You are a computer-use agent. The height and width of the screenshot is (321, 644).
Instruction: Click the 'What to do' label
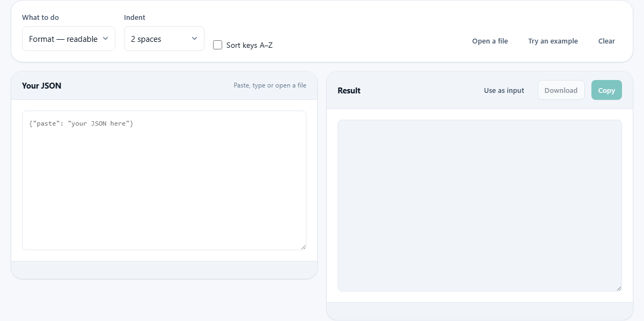pos(40,17)
